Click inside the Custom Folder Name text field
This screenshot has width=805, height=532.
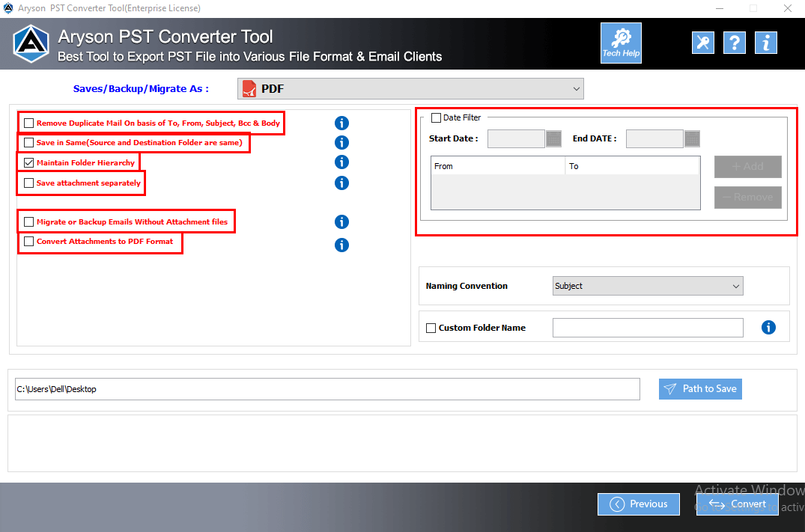(x=647, y=327)
